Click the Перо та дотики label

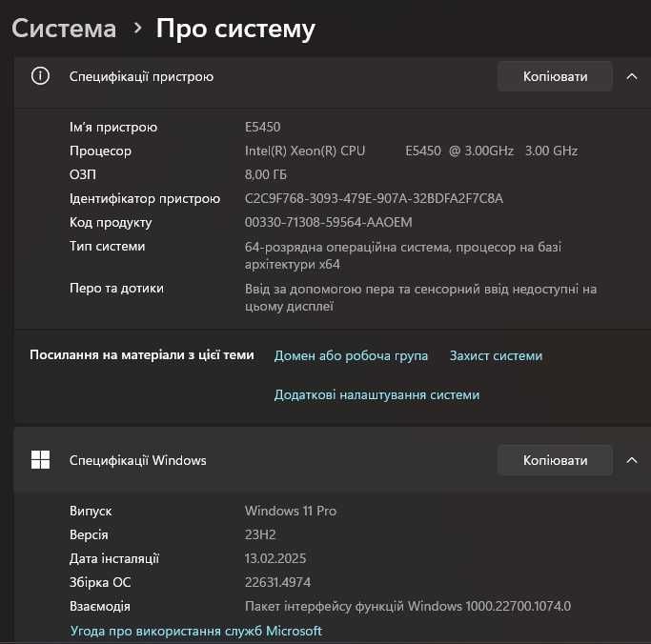click(x=116, y=288)
